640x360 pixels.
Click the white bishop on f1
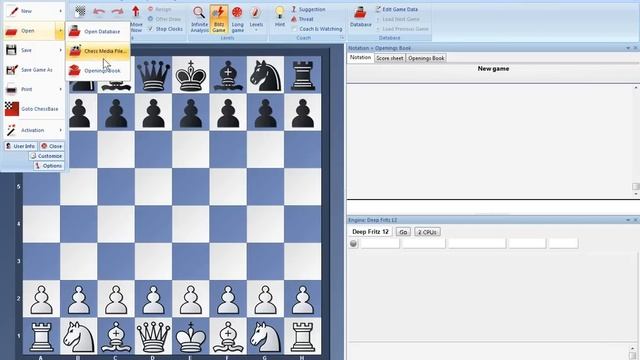point(228,336)
